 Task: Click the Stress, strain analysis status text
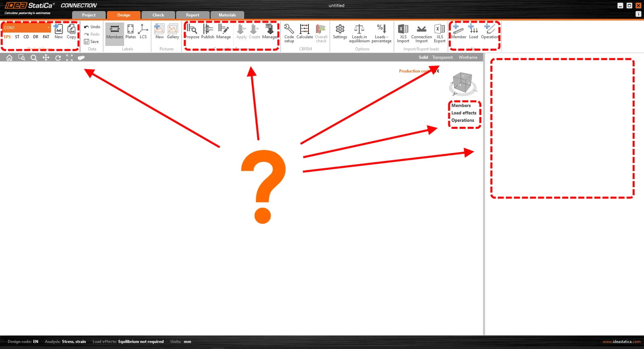click(x=74, y=342)
